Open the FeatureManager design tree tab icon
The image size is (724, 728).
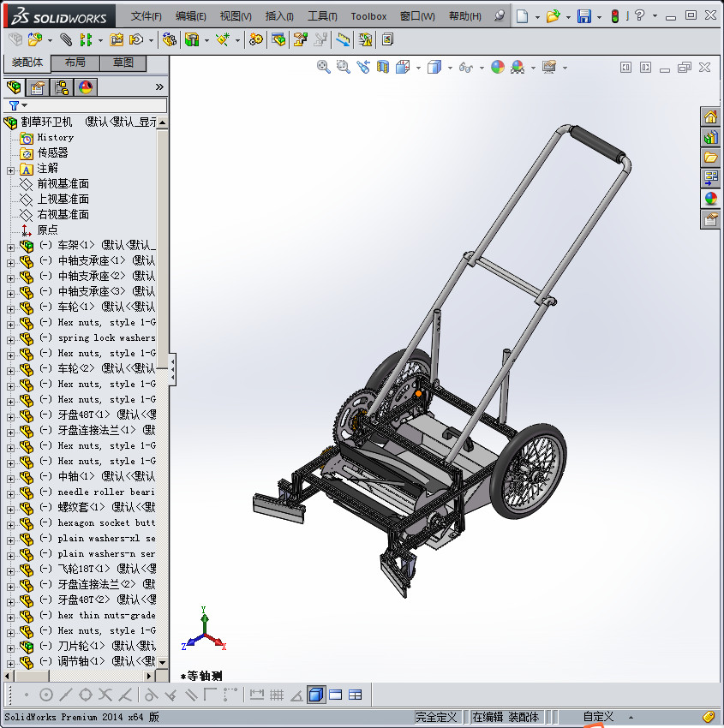(x=14, y=87)
